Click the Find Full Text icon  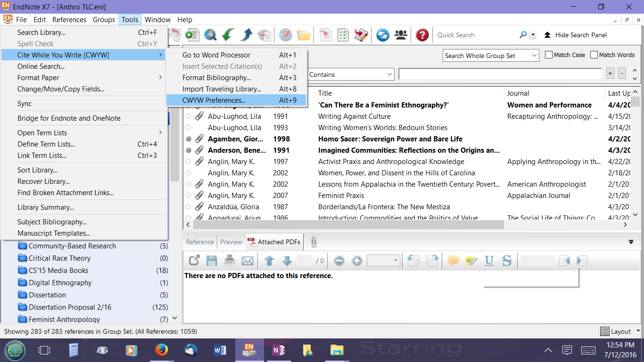pyautogui.click(x=264, y=35)
